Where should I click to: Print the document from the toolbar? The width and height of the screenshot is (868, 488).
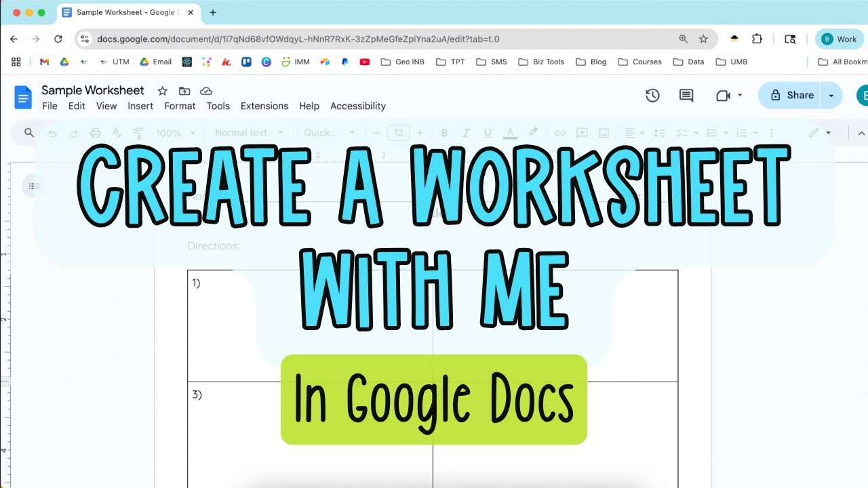(96, 133)
